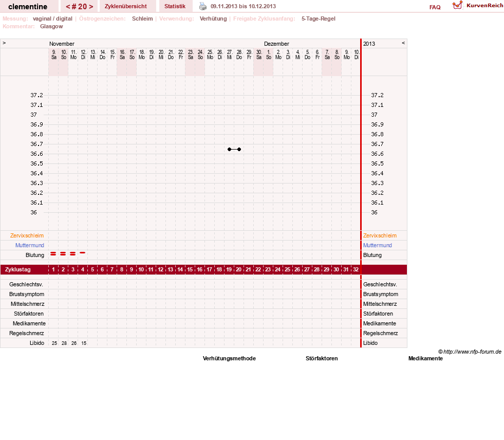The height and width of the screenshot is (440, 504).
Task: Click the Regelschmerz label on the left
Action: point(26,333)
